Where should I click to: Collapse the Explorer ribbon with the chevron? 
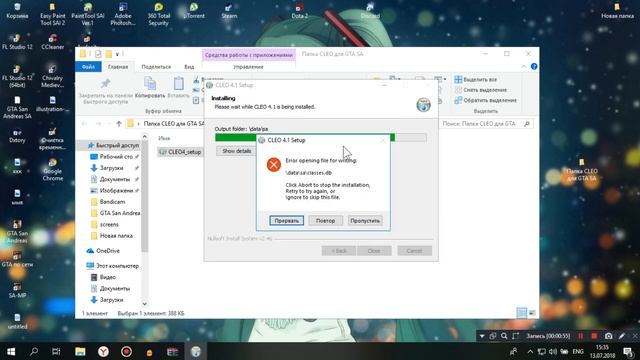pos(524,67)
